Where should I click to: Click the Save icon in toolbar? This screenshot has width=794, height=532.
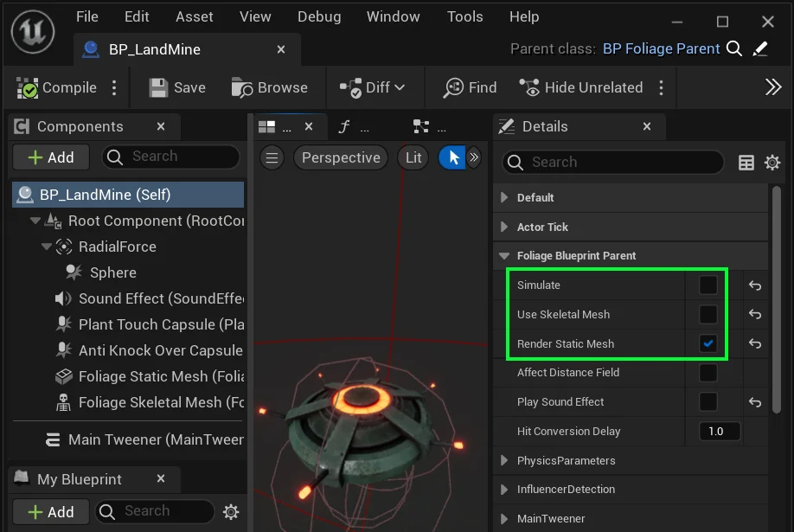158,88
